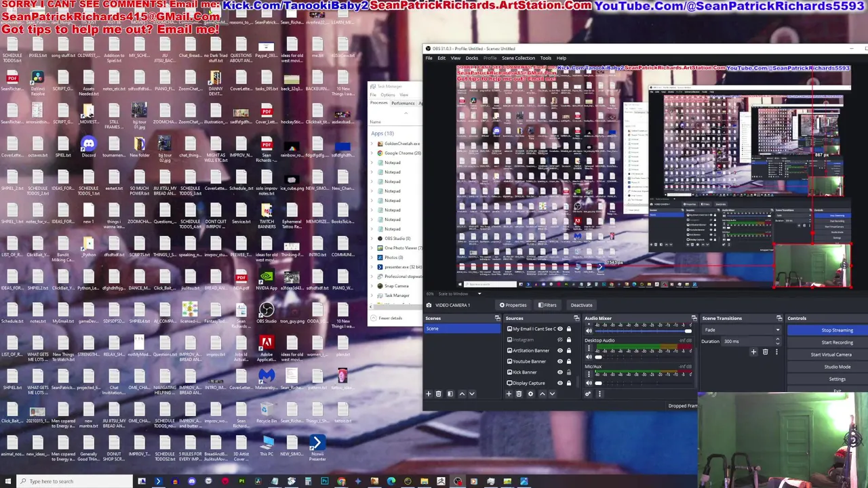Mute Mic/Aux speaker icon
Screen dimensions: 868x488
pos(589,382)
